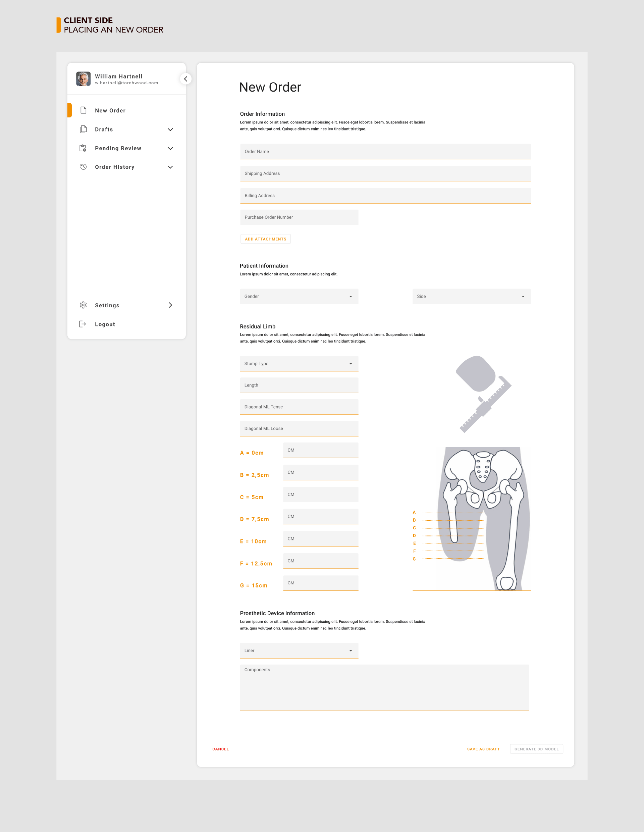Focus the CM field for E = 10cm

pyautogui.click(x=321, y=539)
